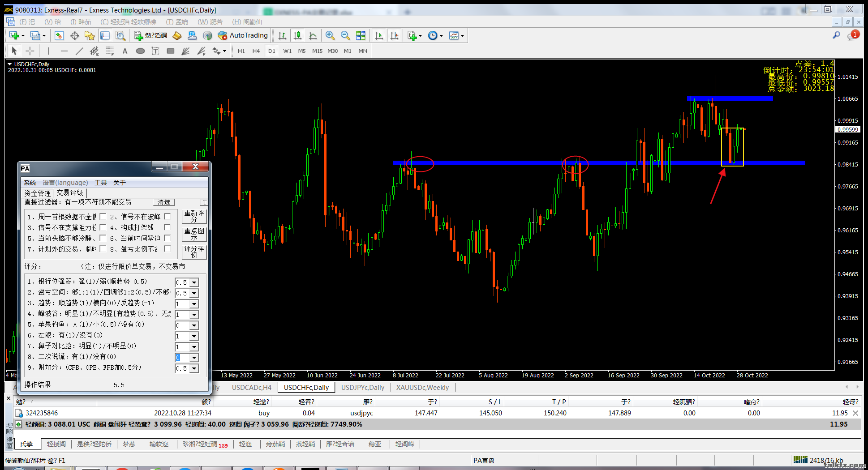Viewport: 868px width, 470px height.
Task: Tile windows with the grid icon
Action: click(361, 35)
